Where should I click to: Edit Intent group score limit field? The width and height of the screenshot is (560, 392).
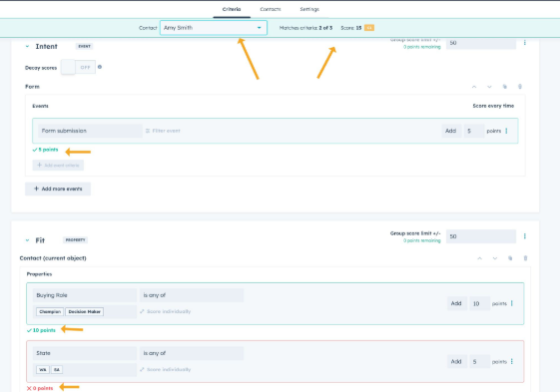(481, 43)
